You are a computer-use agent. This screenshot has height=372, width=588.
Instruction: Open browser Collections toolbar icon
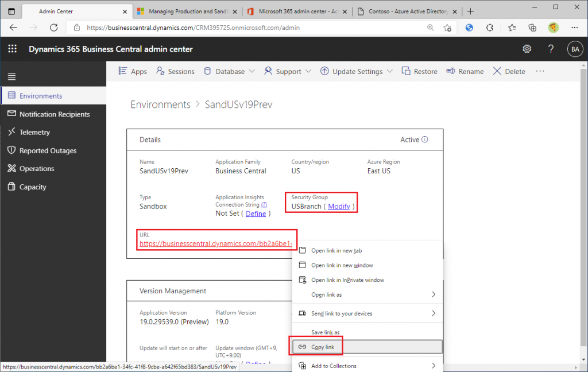tap(532, 28)
